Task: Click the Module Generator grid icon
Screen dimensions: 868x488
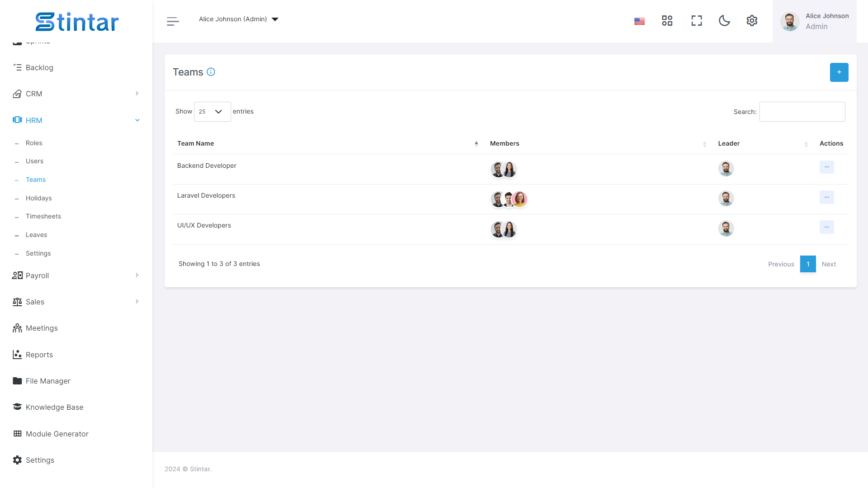Action: tap(17, 433)
